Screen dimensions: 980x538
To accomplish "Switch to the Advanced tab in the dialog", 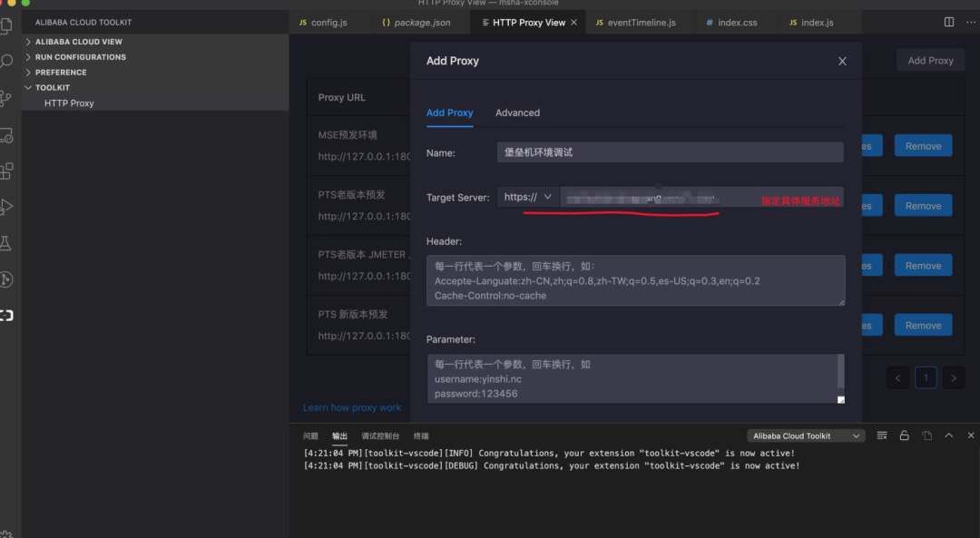I will pos(517,113).
